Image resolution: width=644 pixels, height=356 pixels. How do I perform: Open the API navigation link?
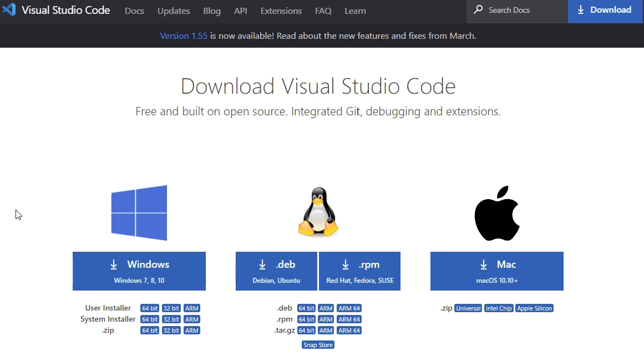(241, 11)
